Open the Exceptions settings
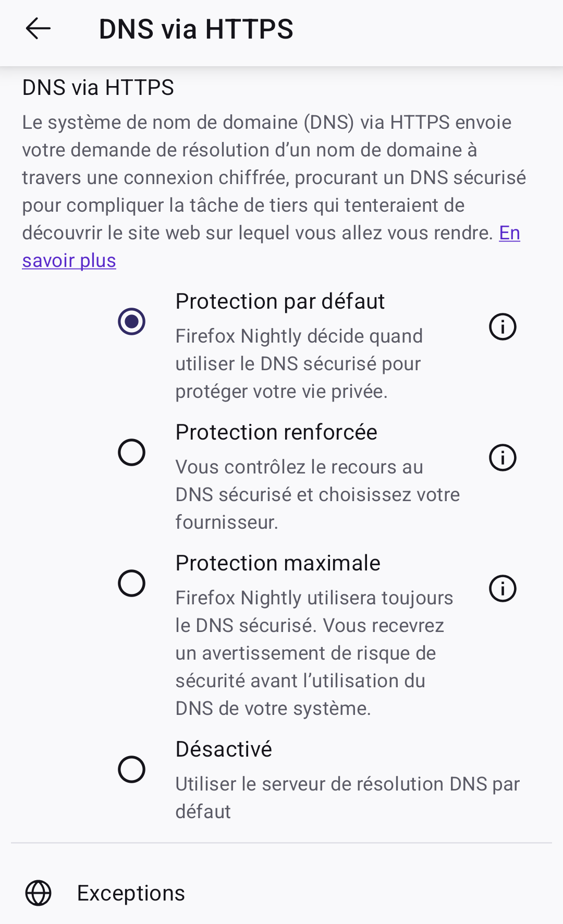 click(131, 892)
